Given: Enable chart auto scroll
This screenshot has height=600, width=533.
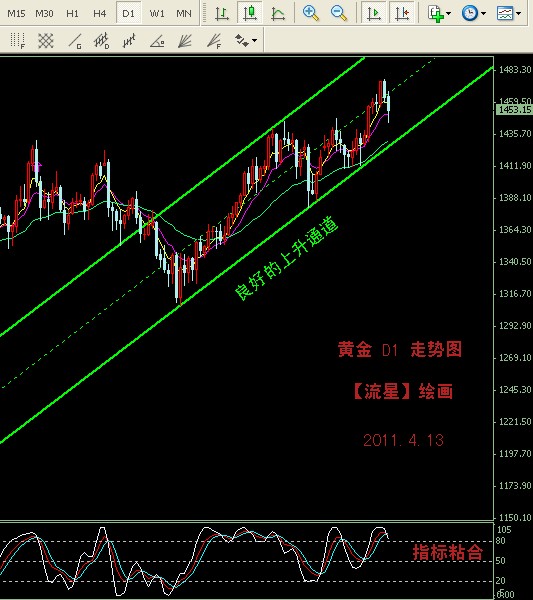Looking at the screenshot, I should pyautogui.click(x=374, y=13).
